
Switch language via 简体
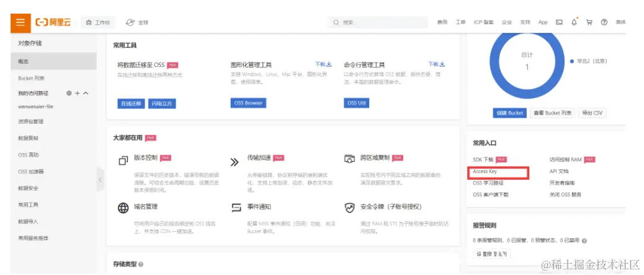coord(620,22)
